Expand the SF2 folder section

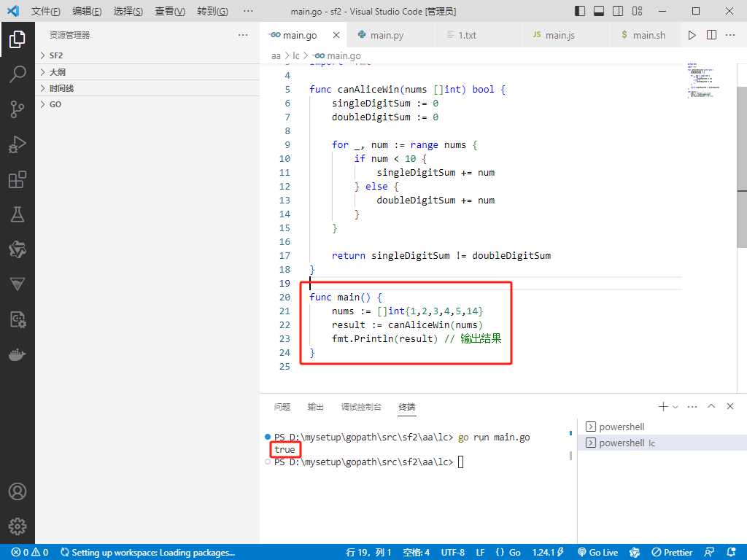(x=147, y=55)
